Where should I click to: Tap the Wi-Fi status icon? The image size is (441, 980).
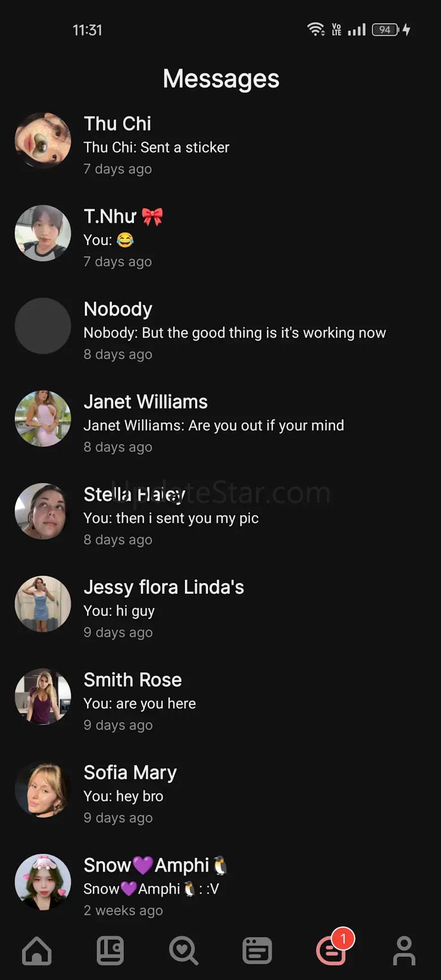tap(315, 29)
